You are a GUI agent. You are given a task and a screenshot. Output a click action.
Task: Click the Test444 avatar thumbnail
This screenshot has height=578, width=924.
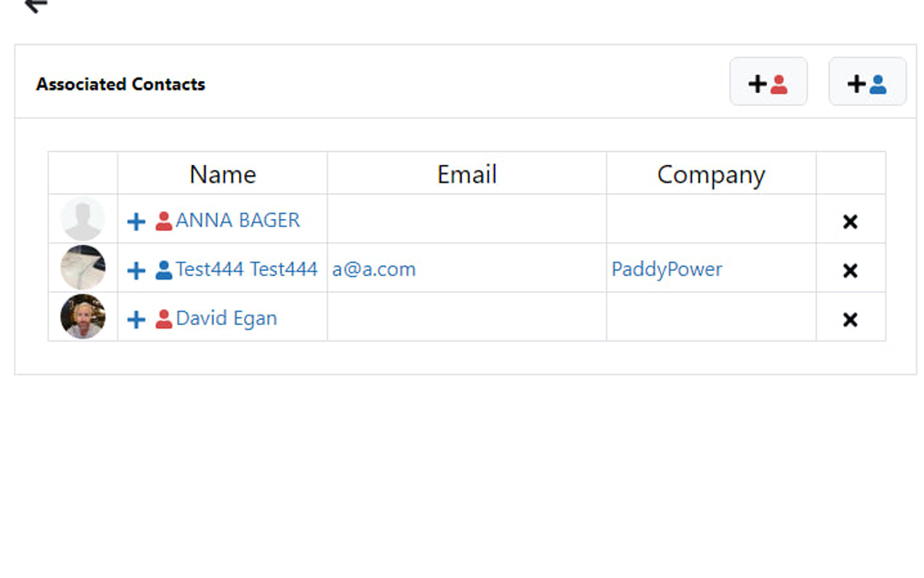(83, 267)
